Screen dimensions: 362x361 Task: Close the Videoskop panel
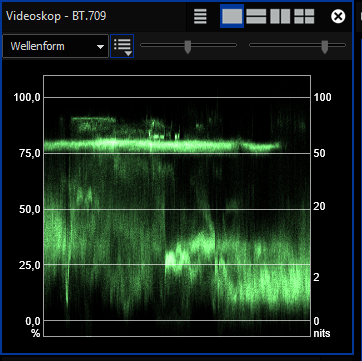coord(338,16)
